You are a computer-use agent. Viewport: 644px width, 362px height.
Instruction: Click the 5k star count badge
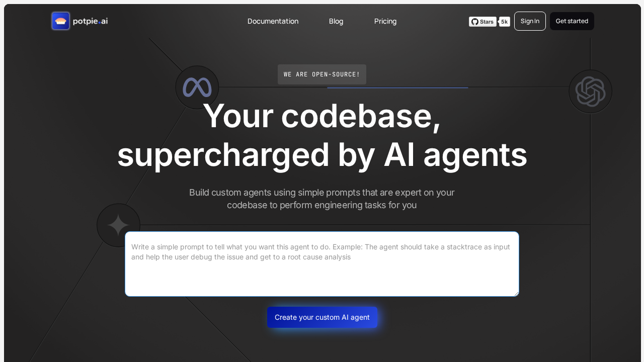tap(504, 22)
